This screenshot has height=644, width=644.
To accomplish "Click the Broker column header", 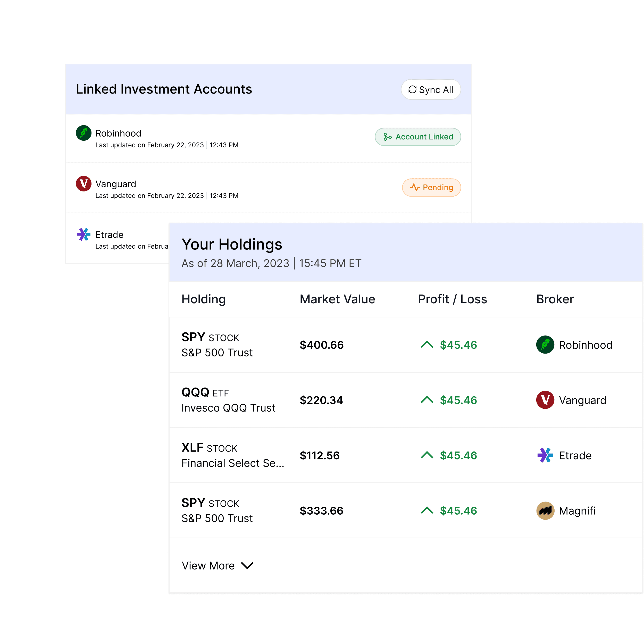I will [555, 299].
